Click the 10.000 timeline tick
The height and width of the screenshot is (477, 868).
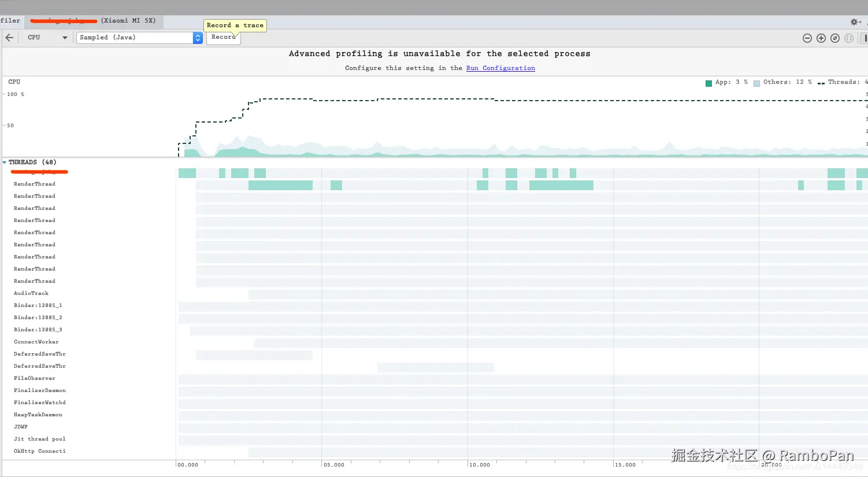[x=480, y=465]
